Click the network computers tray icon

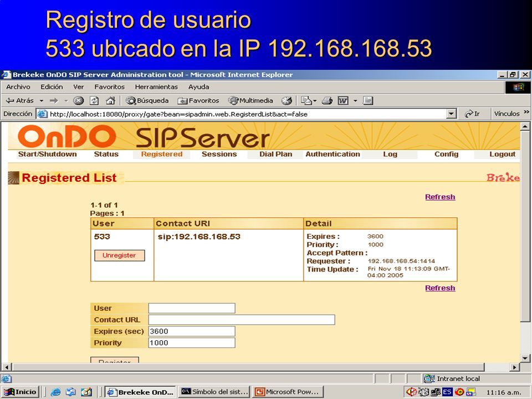[x=436, y=392]
